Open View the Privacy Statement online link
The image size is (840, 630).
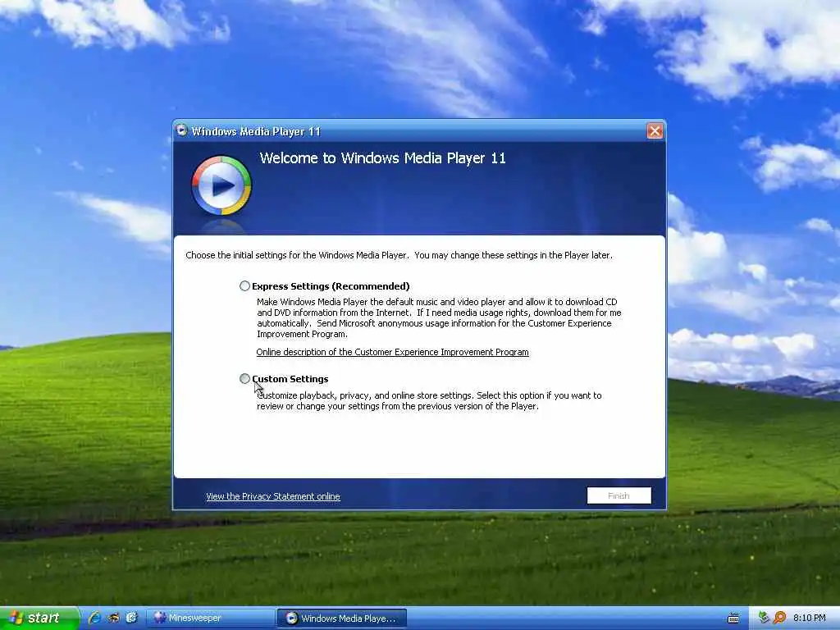pos(272,496)
